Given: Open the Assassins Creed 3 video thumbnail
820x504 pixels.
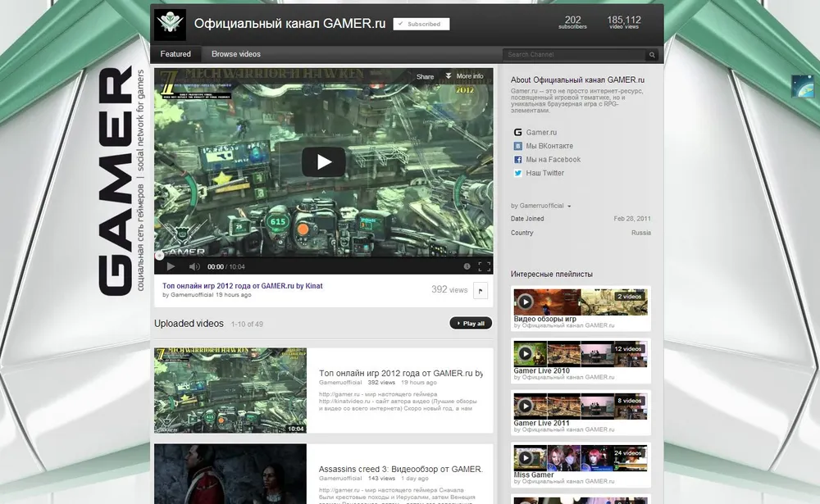Looking at the screenshot, I should pyautogui.click(x=230, y=474).
